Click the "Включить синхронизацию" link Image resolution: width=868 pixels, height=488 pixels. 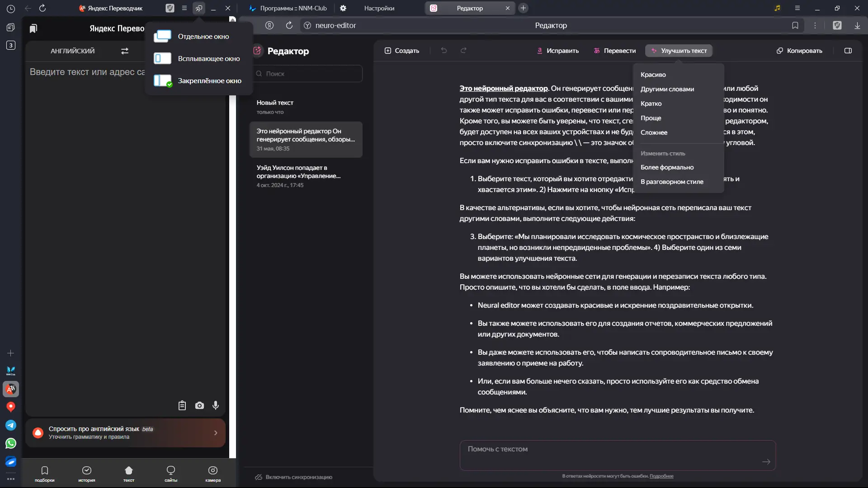(x=298, y=477)
